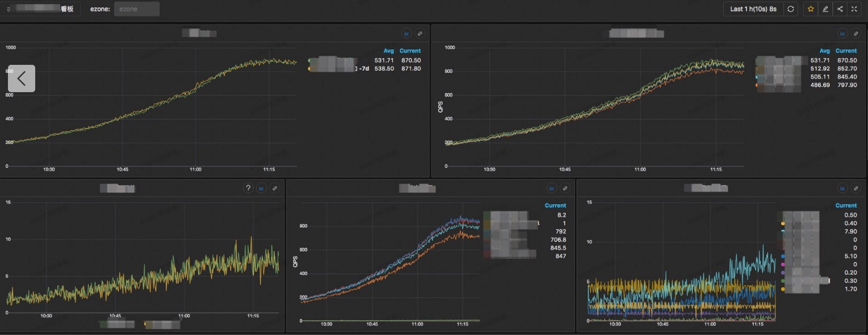
Task: Click the help question mark on bottom-left panel
Action: 248,188
